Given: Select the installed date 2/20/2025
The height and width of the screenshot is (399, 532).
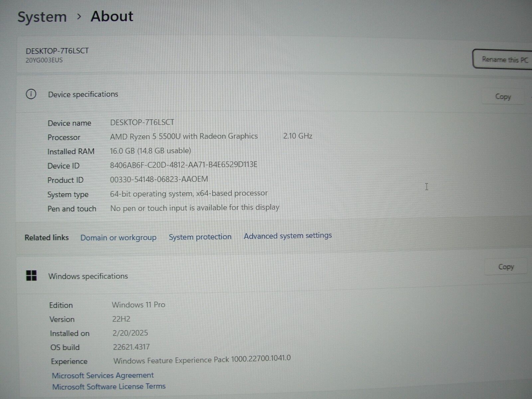Looking at the screenshot, I should [x=130, y=333].
